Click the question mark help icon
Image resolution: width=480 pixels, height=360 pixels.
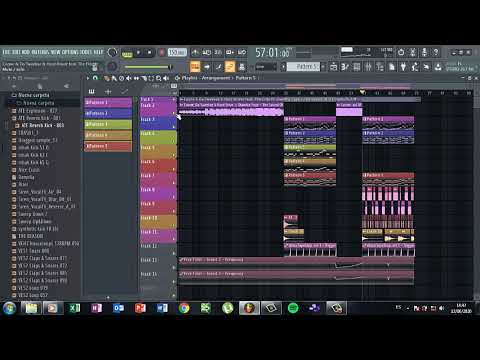[x=436, y=52]
